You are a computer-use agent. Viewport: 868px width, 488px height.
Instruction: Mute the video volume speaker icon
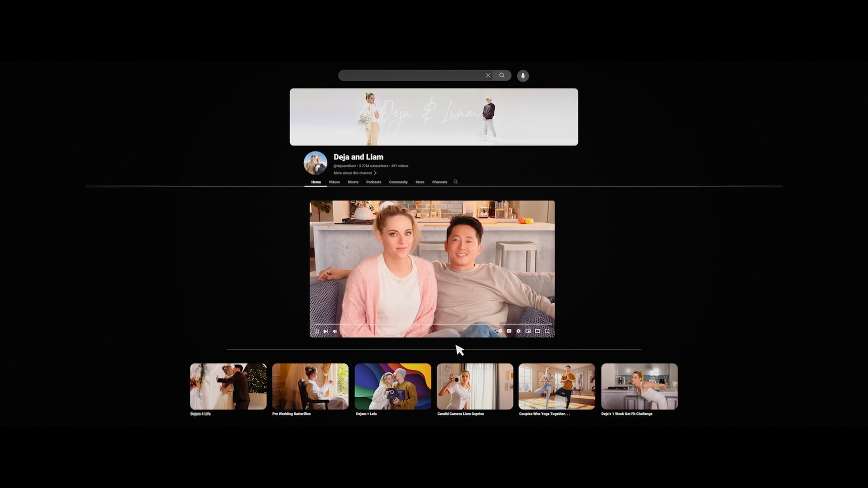[335, 331]
